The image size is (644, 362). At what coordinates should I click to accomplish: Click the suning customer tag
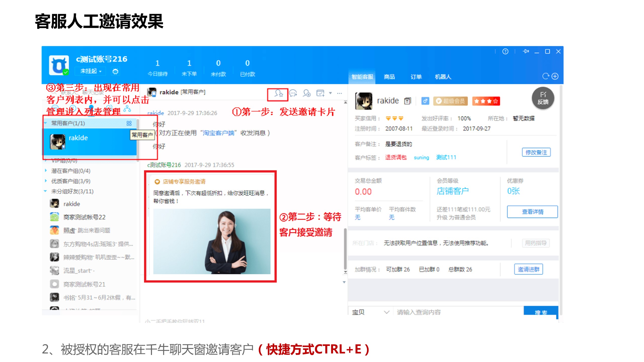pos(421,157)
